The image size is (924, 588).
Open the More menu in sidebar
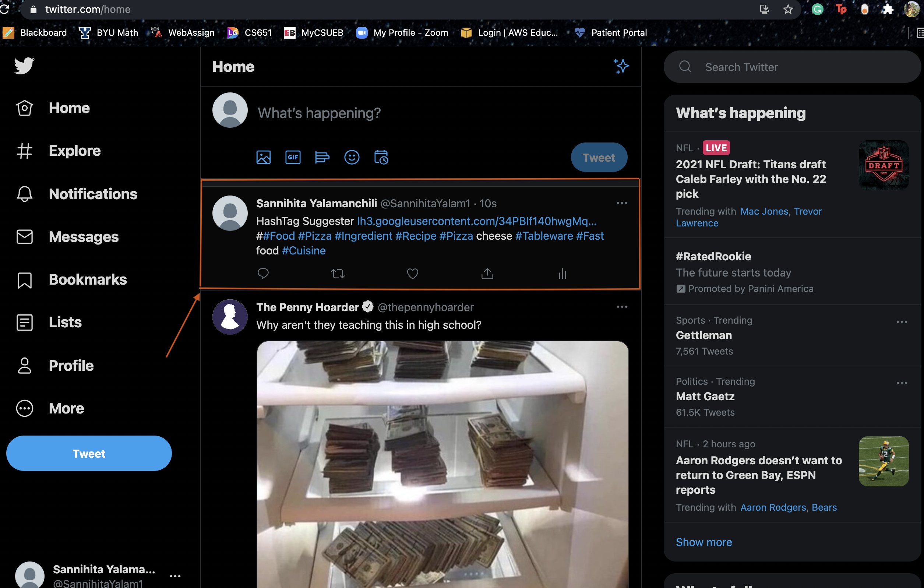[50, 408]
